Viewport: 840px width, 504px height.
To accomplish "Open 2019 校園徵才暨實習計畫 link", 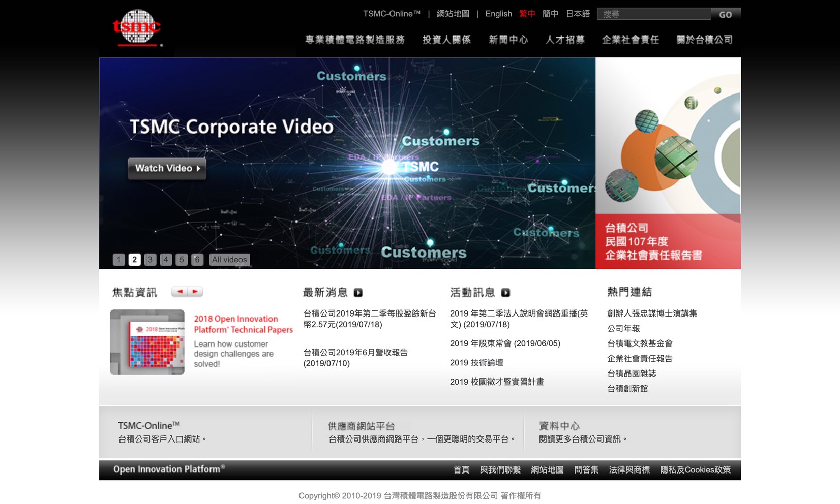I will (x=497, y=382).
